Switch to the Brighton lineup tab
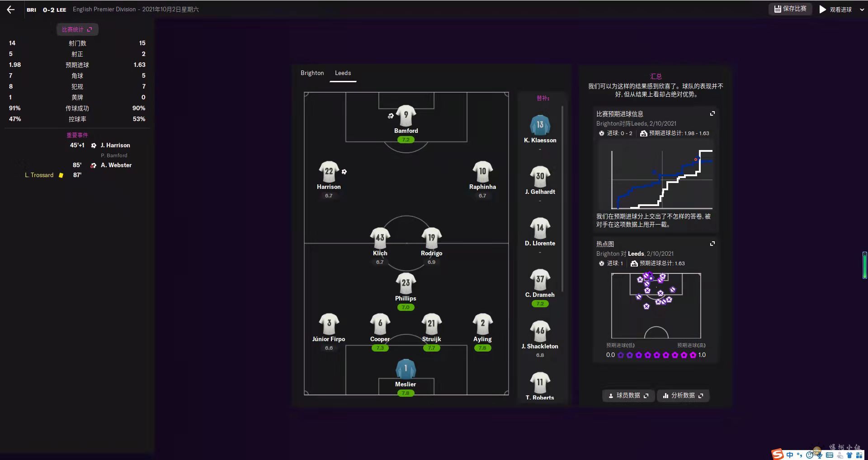 point(312,73)
